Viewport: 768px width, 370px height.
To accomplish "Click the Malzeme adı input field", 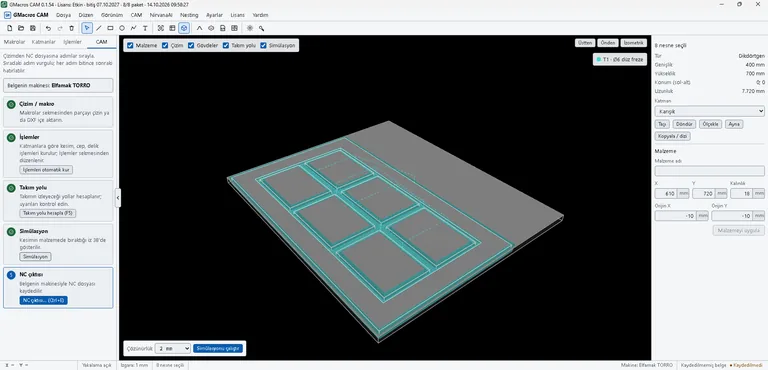I will [709, 171].
